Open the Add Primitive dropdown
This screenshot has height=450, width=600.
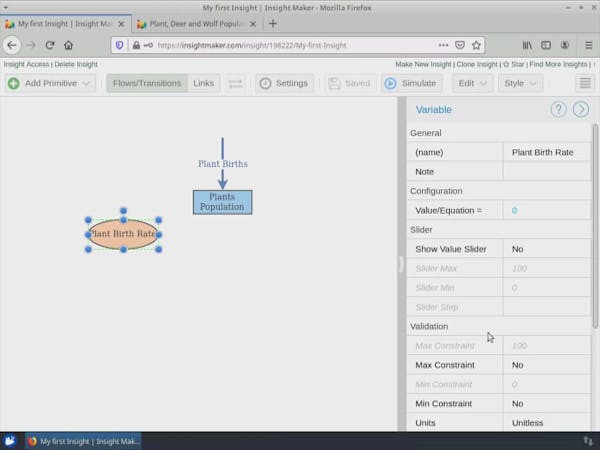pos(50,83)
